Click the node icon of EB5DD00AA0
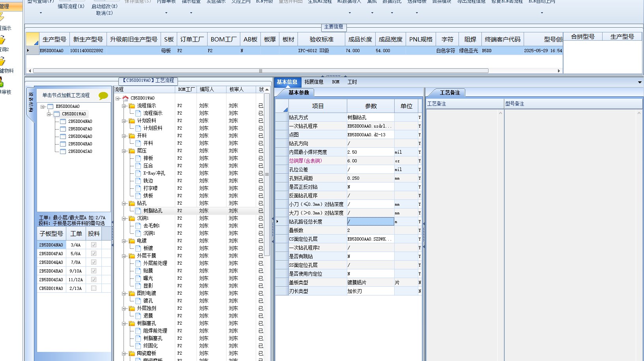644x361 pixels. (50, 106)
